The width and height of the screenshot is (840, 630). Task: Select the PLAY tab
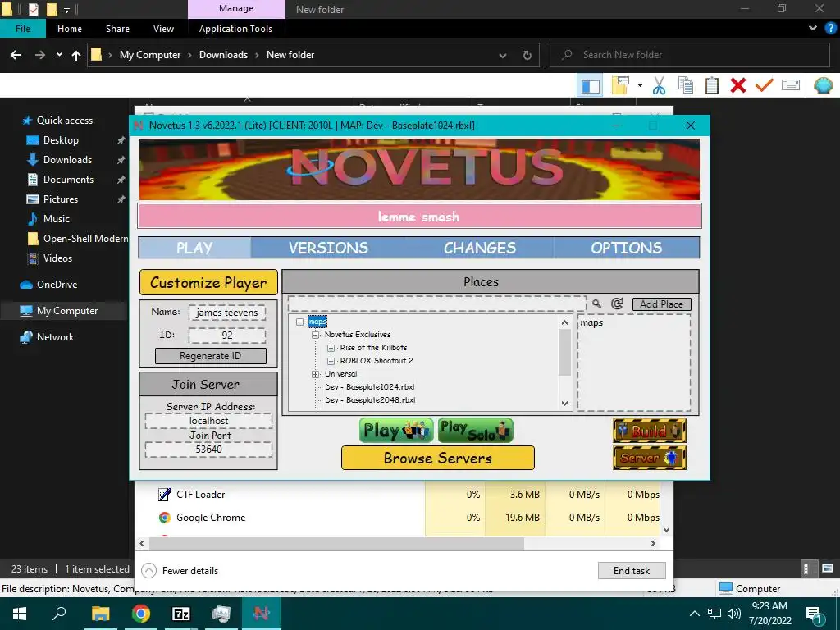pos(194,248)
